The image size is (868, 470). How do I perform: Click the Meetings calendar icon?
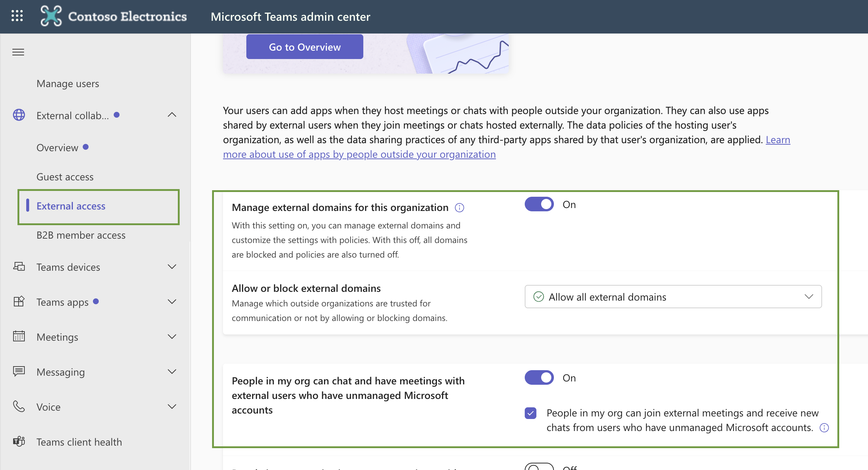coord(19,336)
